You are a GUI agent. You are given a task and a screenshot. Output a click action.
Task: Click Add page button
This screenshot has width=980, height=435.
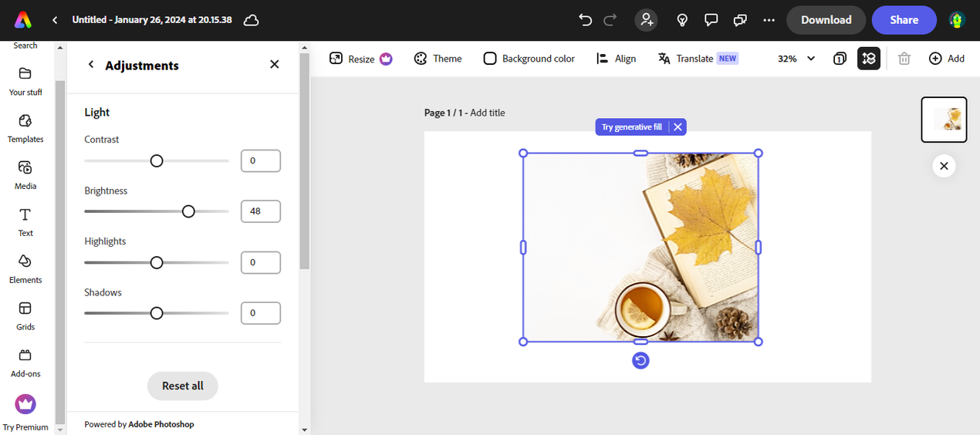click(947, 59)
